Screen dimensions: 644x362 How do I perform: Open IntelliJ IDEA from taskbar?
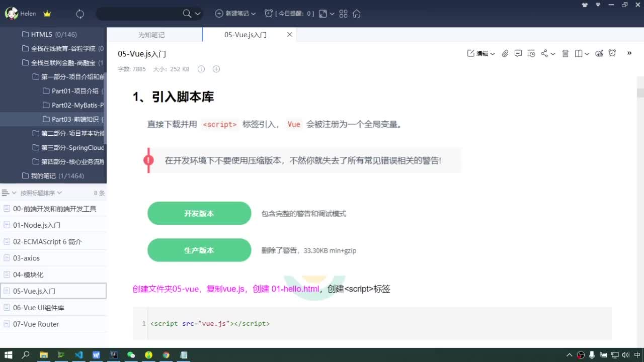pyautogui.click(x=114, y=355)
